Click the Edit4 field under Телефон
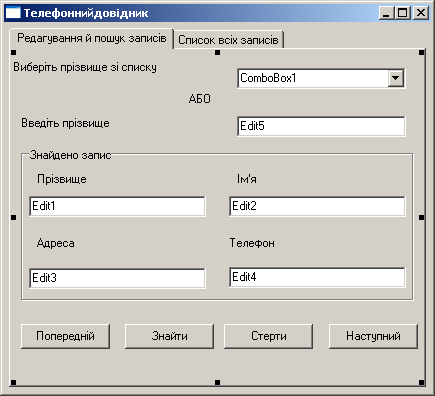Viewport: 435px width, 396px height. click(x=317, y=277)
